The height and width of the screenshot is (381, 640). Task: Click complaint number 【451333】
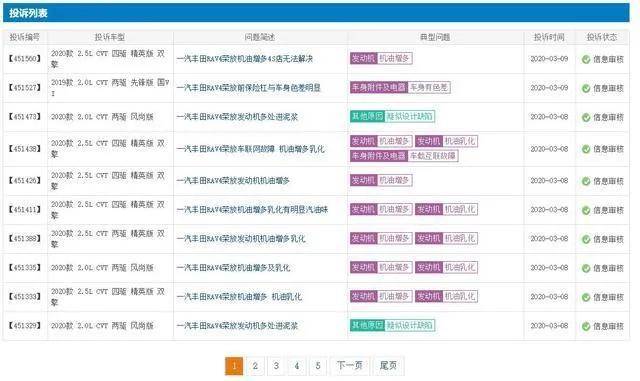click(x=24, y=296)
